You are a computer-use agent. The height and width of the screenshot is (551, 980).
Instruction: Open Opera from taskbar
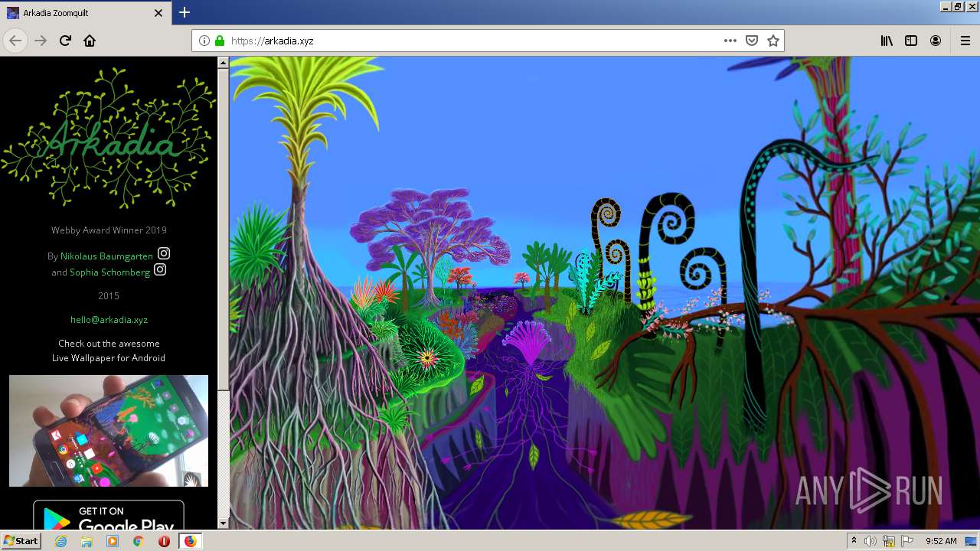(x=164, y=541)
